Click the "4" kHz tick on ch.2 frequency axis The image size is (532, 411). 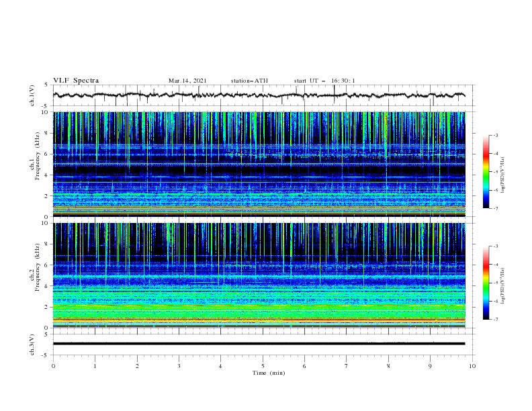click(x=47, y=286)
